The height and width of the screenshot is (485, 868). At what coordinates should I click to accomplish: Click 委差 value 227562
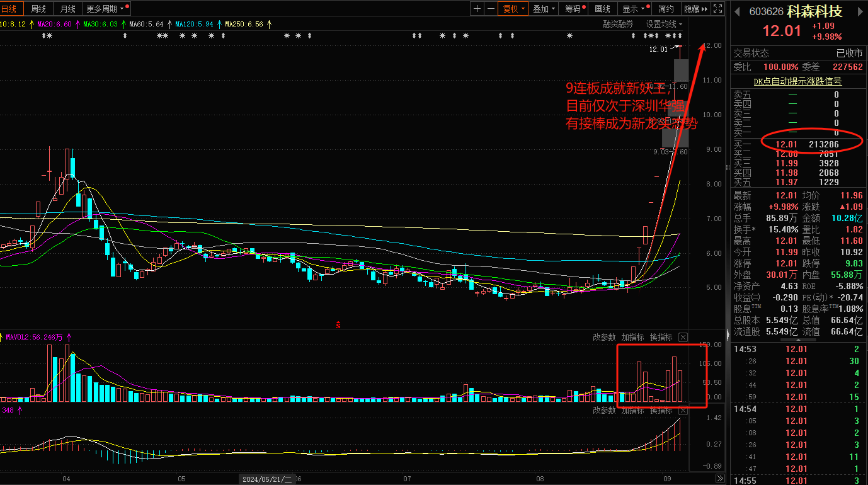click(847, 66)
